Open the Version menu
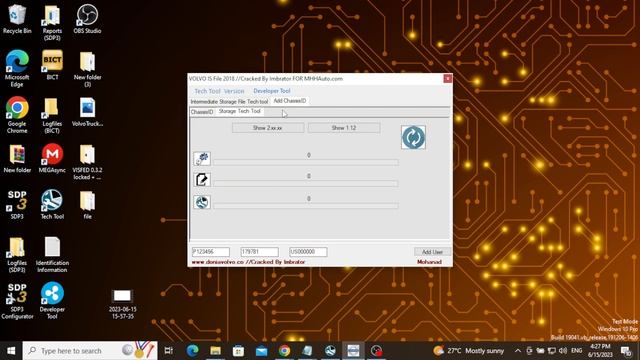This screenshot has width=640, height=360. click(234, 91)
